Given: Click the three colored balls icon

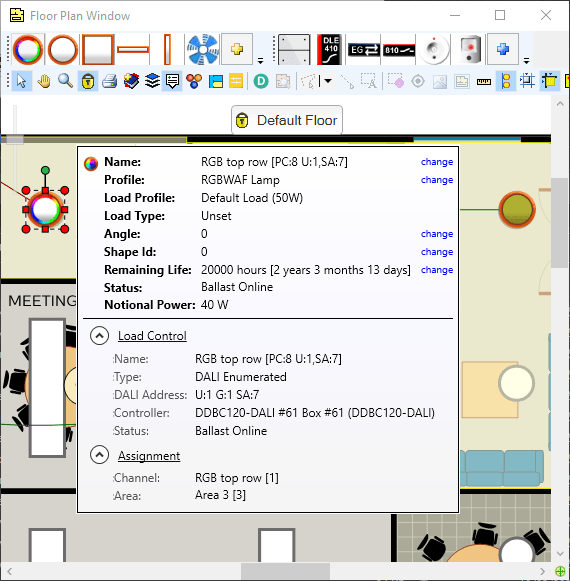Looking at the screenshot, I should (x=194, y=81).
